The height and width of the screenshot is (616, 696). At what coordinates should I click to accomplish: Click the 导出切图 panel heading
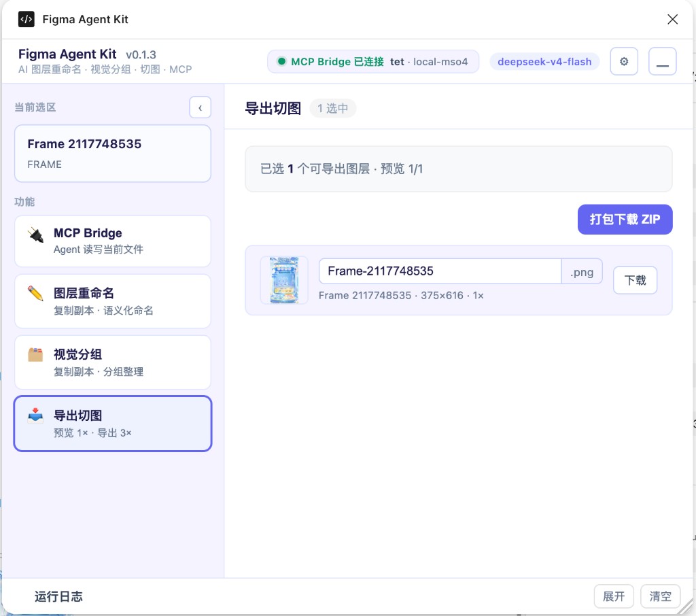(x=273, y=108)
